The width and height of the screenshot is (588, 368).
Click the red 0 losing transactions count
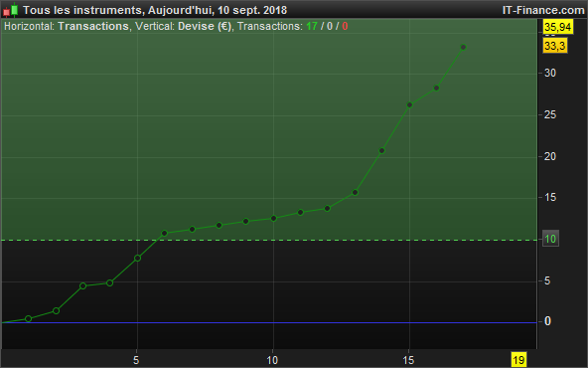pyautogui.click(x=345, y=26)
